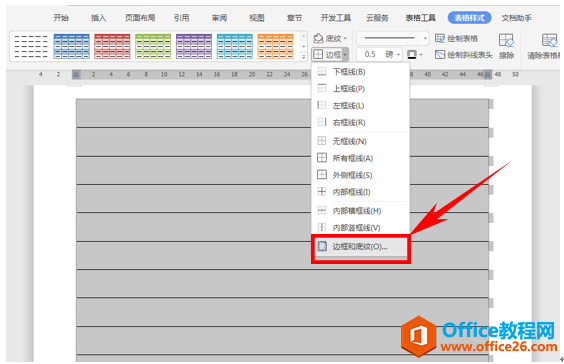The height and width of the screenshot is (364, 564).
Task: Open the 章节 tab
Action: coord(294,18)
